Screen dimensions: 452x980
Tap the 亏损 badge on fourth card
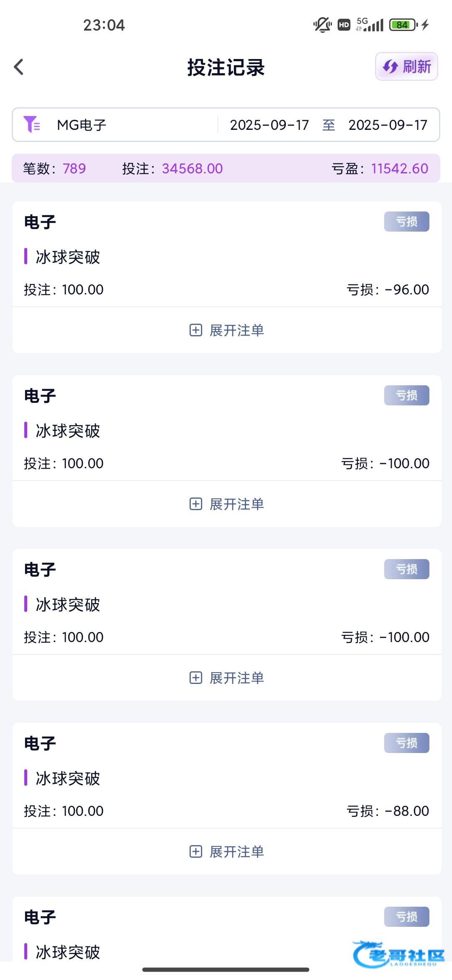pos(406,743)
